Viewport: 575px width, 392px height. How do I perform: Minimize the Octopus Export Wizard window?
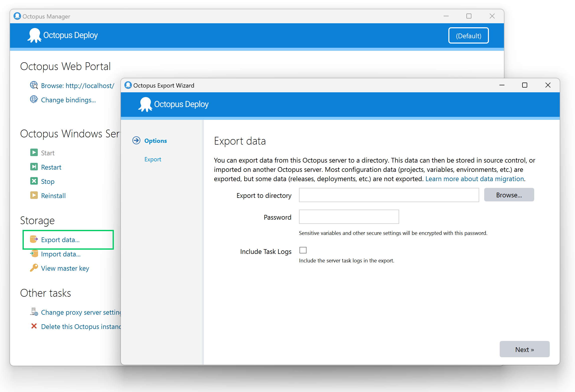pyautogui.click(x=502, y=85)
